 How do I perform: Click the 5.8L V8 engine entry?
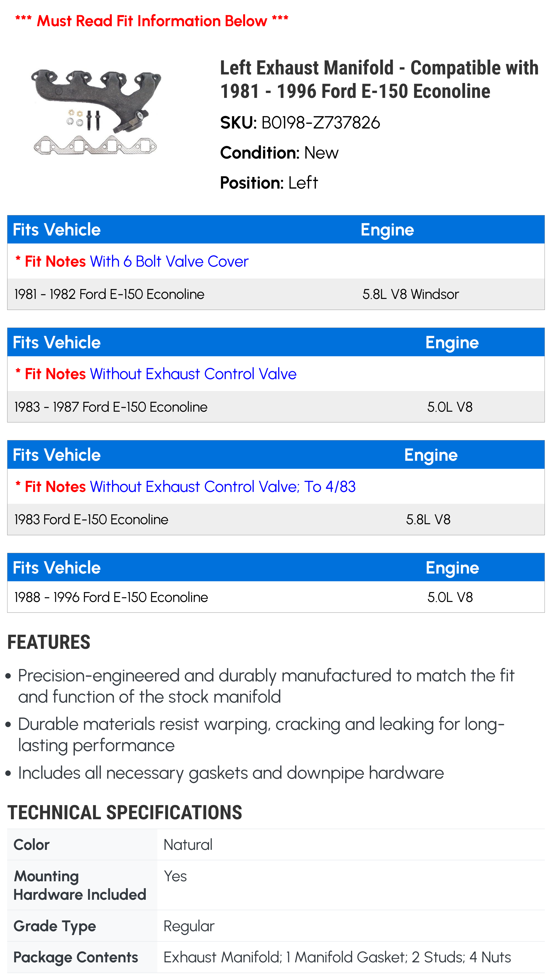(428, 520)
